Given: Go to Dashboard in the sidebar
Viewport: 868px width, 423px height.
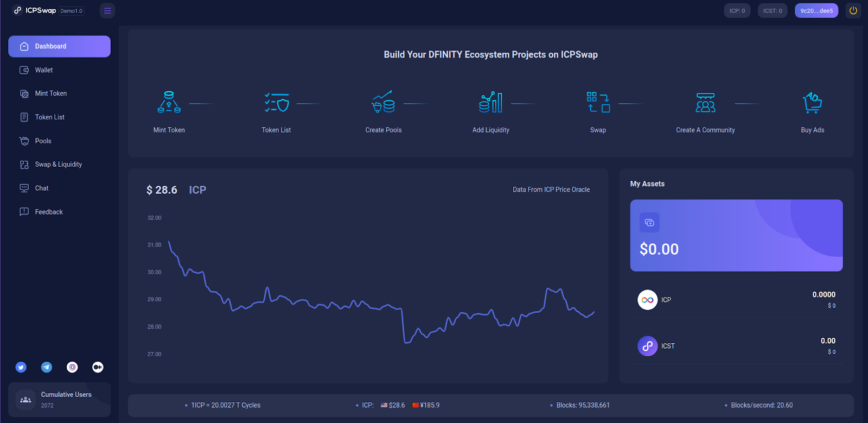Looking at the screenshot, I should [59, 47].
